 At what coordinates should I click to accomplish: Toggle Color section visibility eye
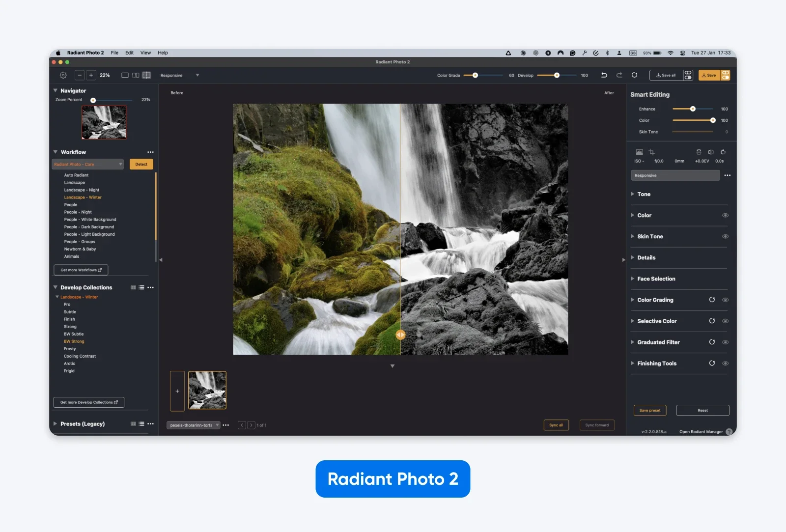click(725, 215)
